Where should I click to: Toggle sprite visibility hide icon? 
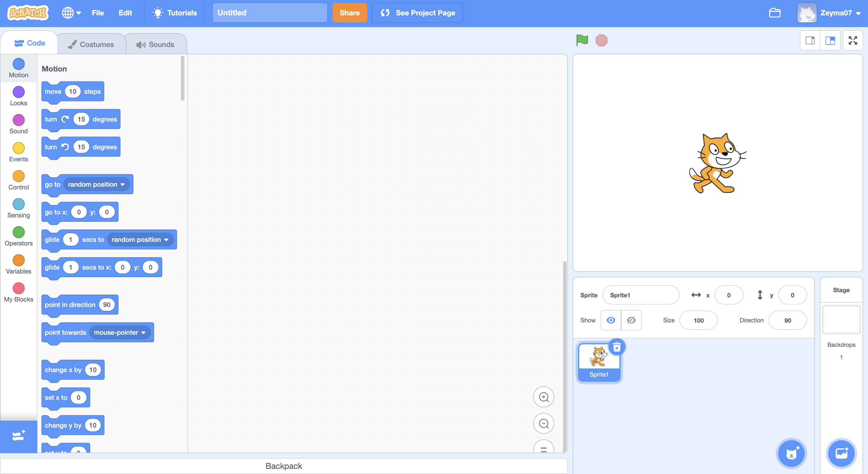tap(631, 320)
